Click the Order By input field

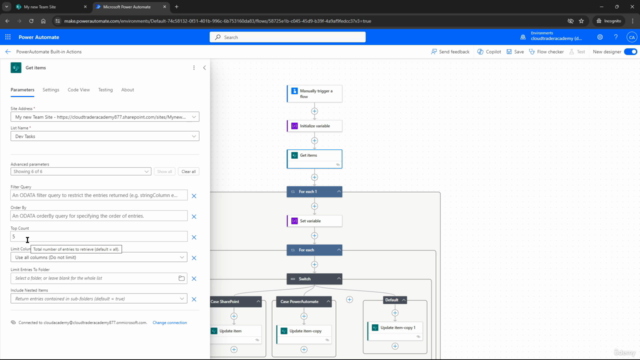pyautogui.click(x=99, y=216)
